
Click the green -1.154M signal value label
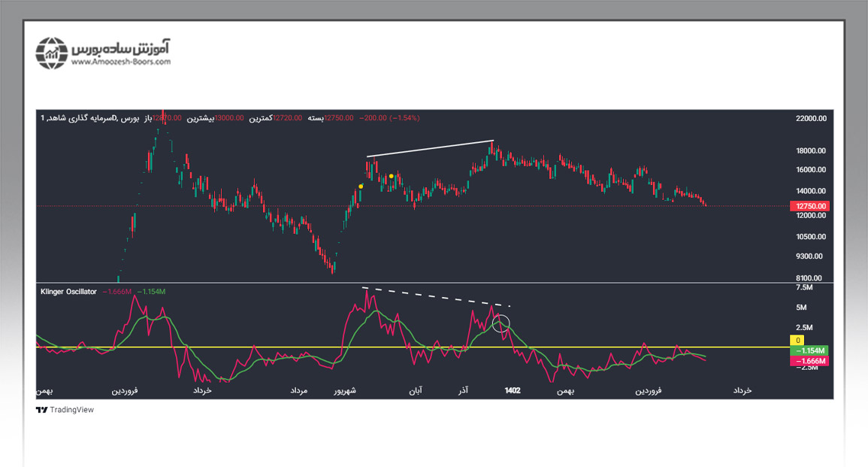pos(810,351)
